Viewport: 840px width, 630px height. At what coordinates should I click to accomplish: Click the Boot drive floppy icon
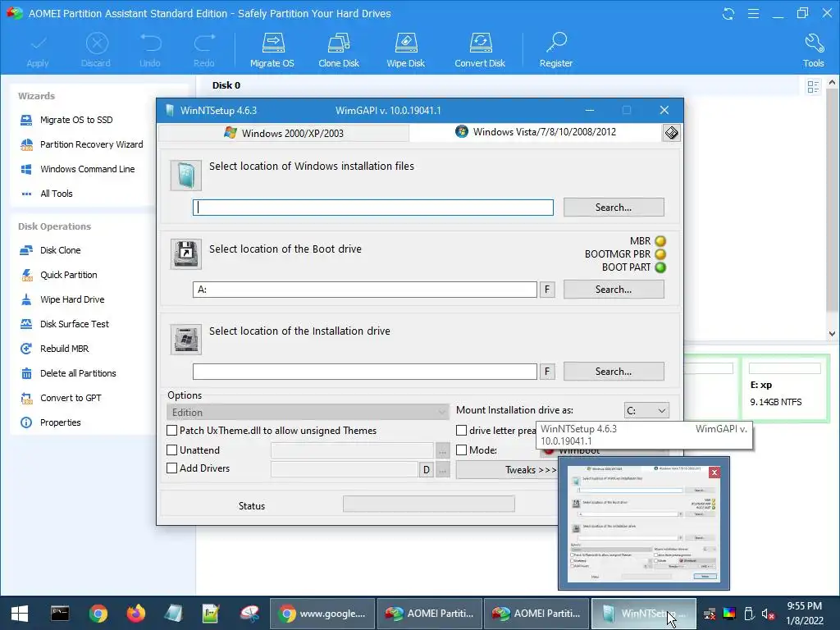(186, 254)
